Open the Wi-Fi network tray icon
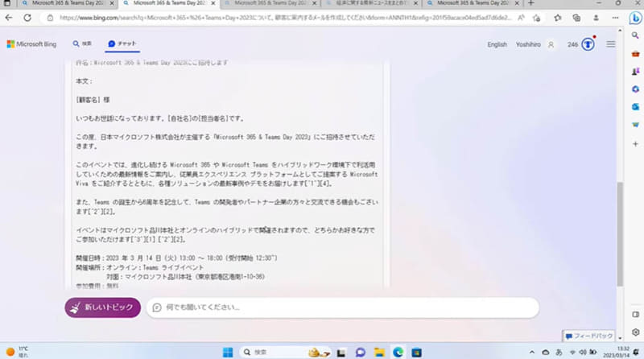644x359 pixels. click(572, 353)
